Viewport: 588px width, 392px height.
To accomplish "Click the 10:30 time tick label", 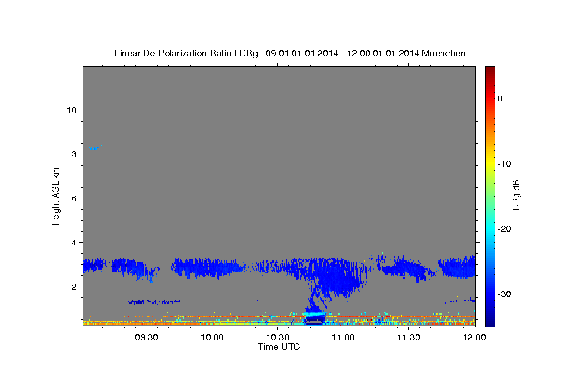I will click(x=278, y=337).
